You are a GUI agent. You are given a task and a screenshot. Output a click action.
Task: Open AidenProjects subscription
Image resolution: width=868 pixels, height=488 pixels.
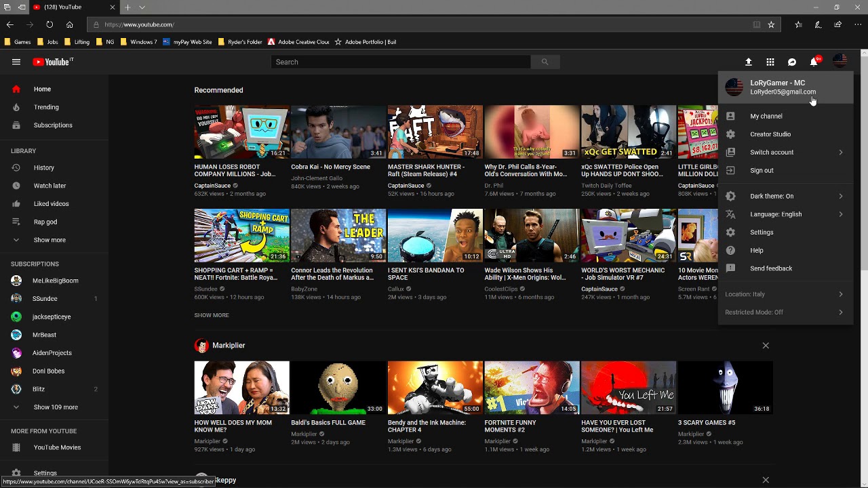click(54, 353)
